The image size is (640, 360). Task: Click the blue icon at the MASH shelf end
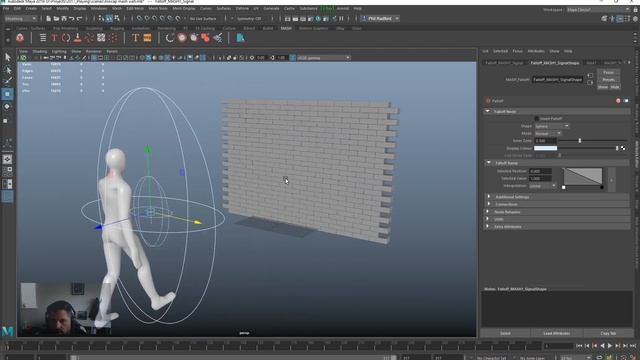(240, 38)
